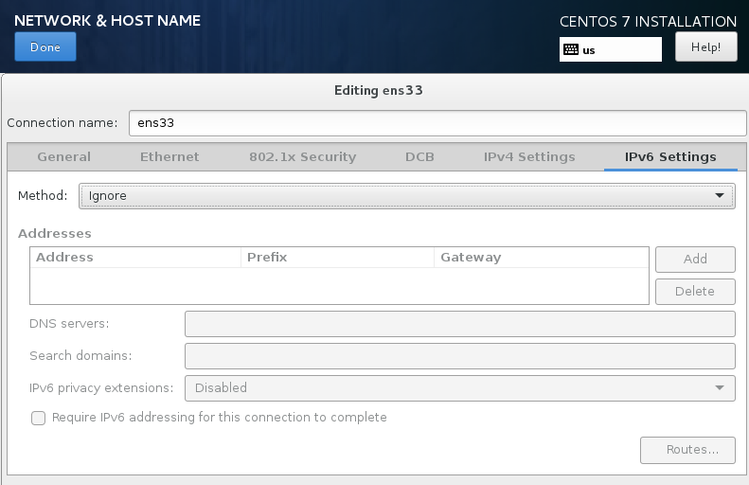Focus the DNS servers field
749x485 pixels.
click(459, 324)
